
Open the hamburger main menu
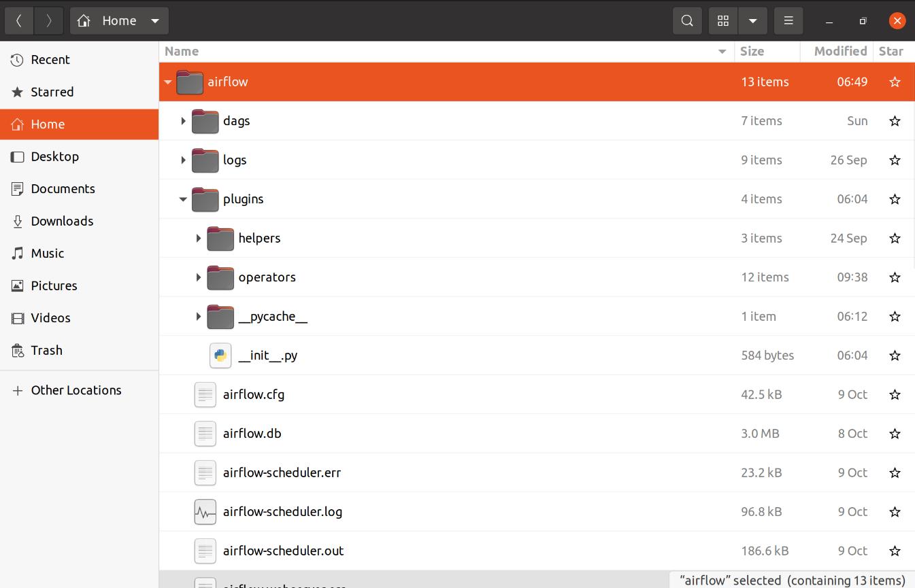(x=788, y=20)
